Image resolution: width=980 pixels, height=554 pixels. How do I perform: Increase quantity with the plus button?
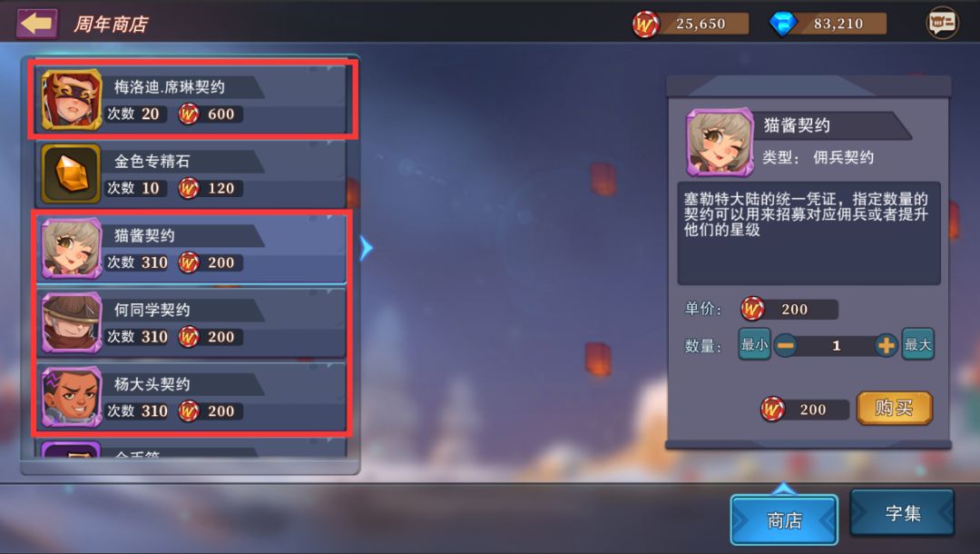click(x=886, y=345)
